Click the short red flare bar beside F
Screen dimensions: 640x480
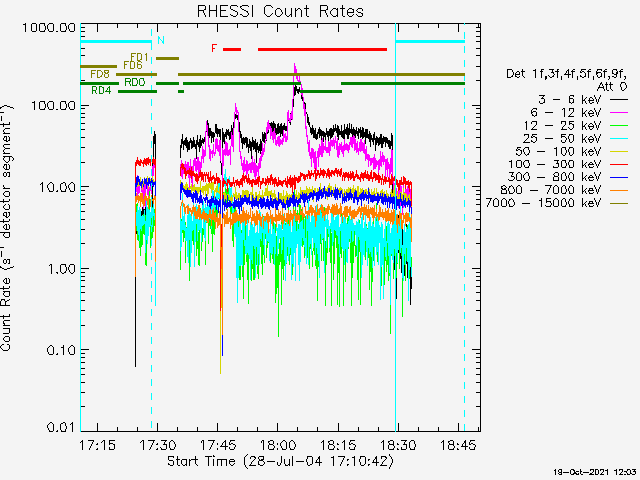pyautogui.click(x=232, y=50)
